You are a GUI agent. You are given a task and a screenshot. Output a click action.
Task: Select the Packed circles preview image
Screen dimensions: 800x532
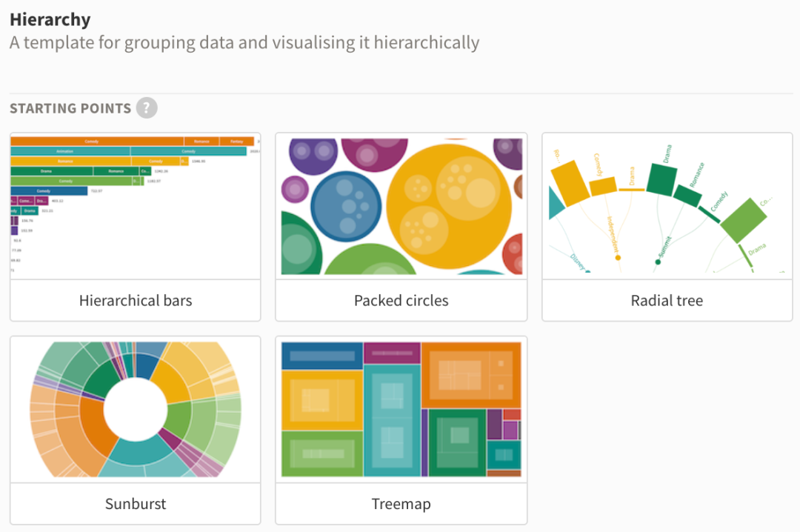[x=401, y=206]
